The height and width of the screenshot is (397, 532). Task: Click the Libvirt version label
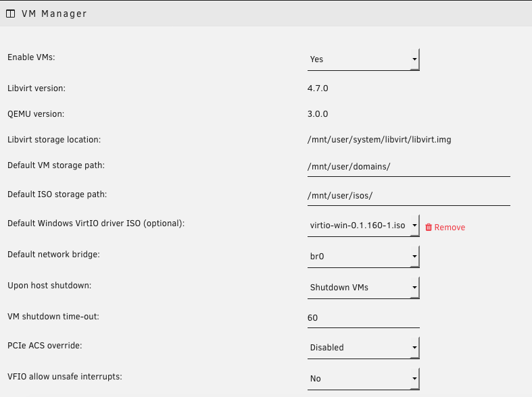pyautogui.click(x=37, y=88)
